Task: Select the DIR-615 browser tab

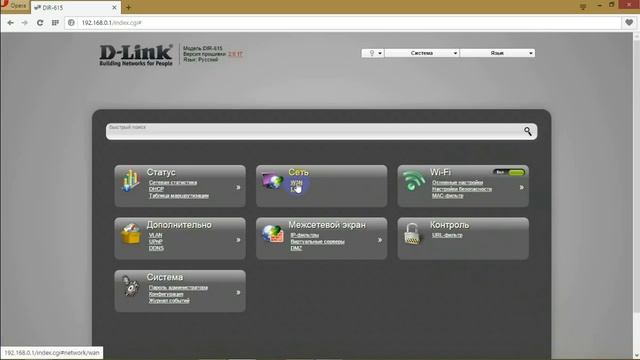Action: [x=75, y=7]
